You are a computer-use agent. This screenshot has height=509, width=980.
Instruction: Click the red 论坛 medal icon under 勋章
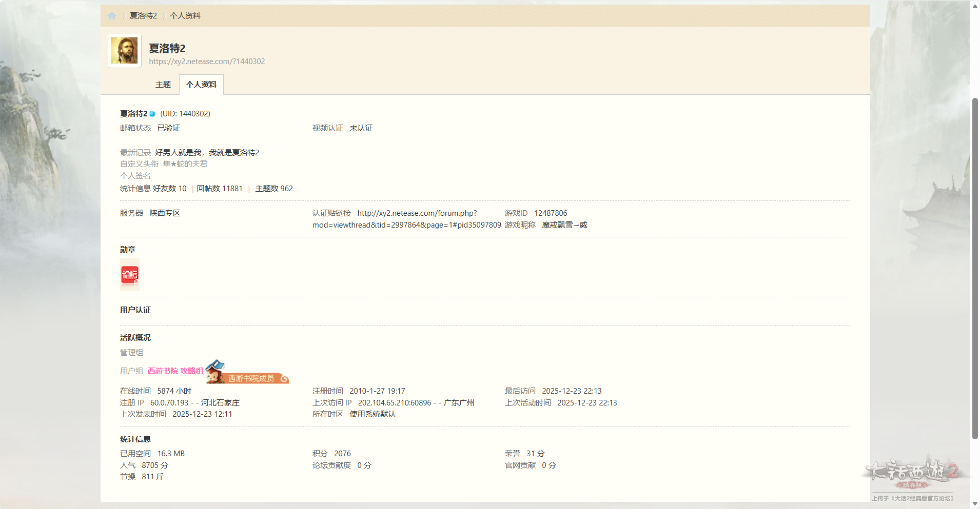(x=130, y=275)
